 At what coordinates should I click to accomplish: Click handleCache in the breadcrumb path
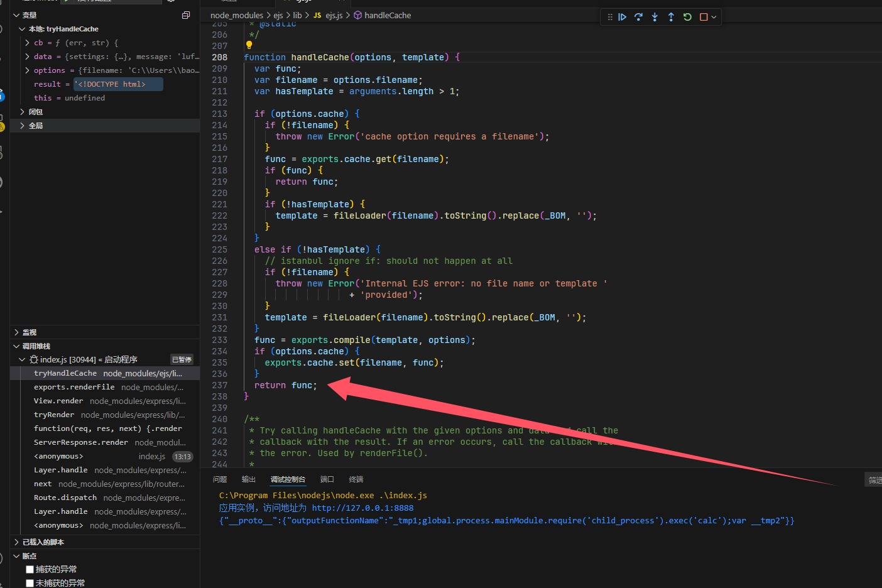(387, 15)
